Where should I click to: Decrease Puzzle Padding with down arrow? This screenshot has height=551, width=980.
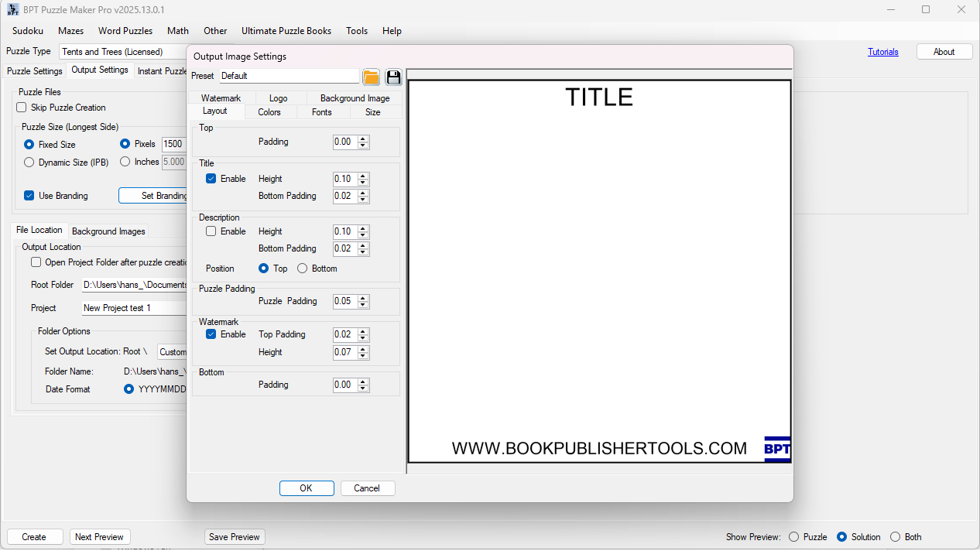coord(364,304)
